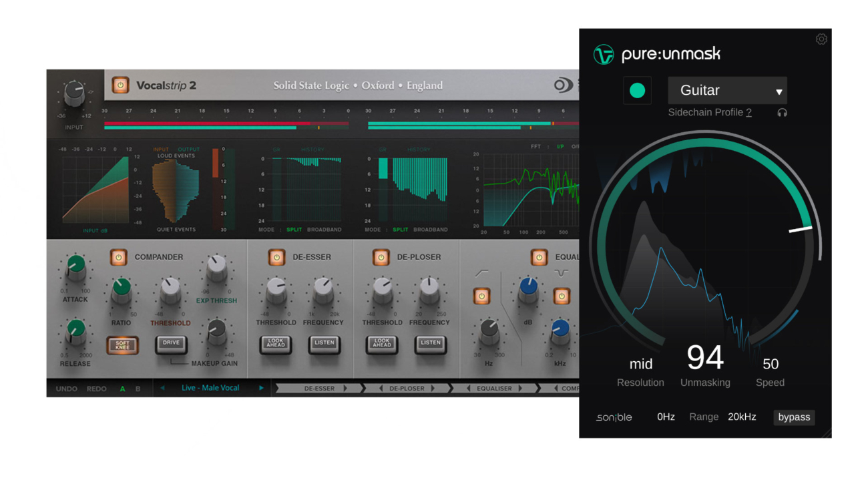This screenshot has width=868, height=488.
Task: Click the De-Ploser Threshold knob
Action: (x=382, y=290)
